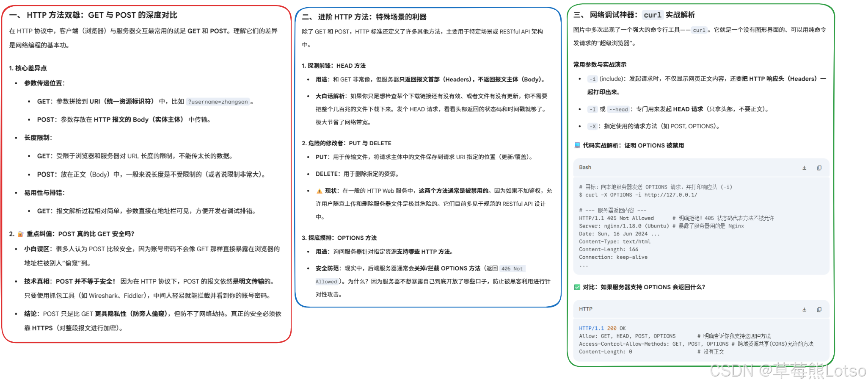The image size is (868, 385).
Task: Click the green check emoji before 对比
Action: point(577,287)
